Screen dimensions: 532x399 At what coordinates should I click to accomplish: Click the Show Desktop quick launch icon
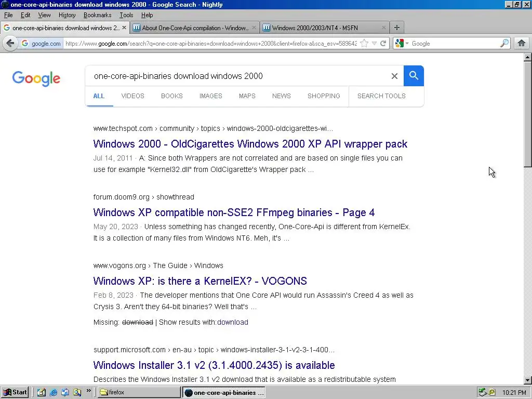[42, 392]
